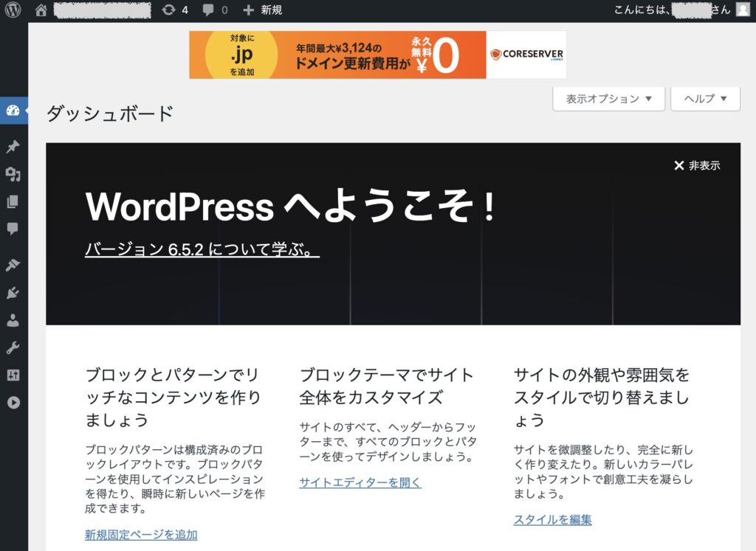Open the Media library icon
Viewport: 756px width, 551px height.
(x=13, y=175)
